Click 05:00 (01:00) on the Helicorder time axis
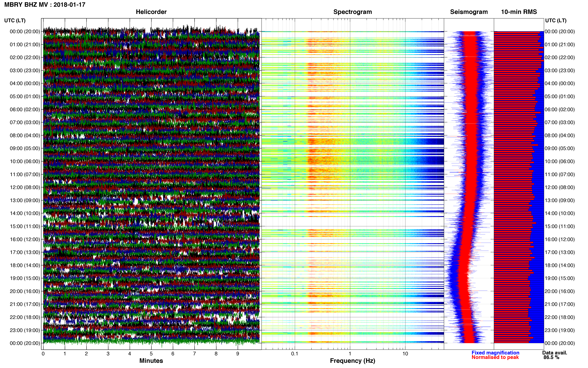588x368 pixels. 25,96
